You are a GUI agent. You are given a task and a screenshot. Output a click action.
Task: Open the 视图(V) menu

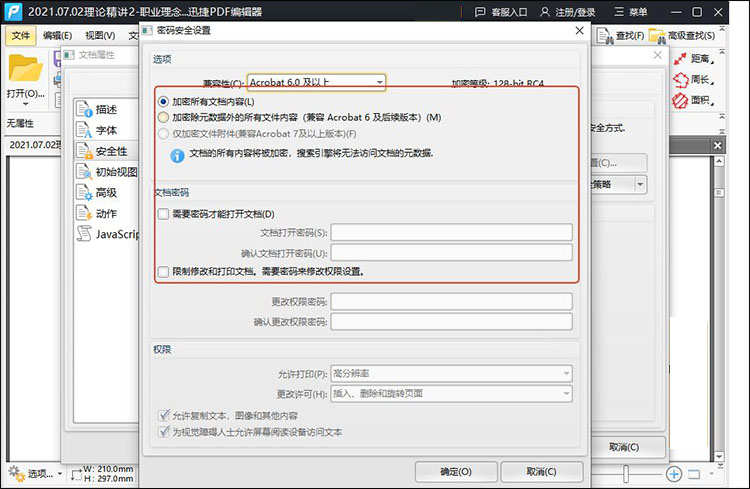point(100,36)
